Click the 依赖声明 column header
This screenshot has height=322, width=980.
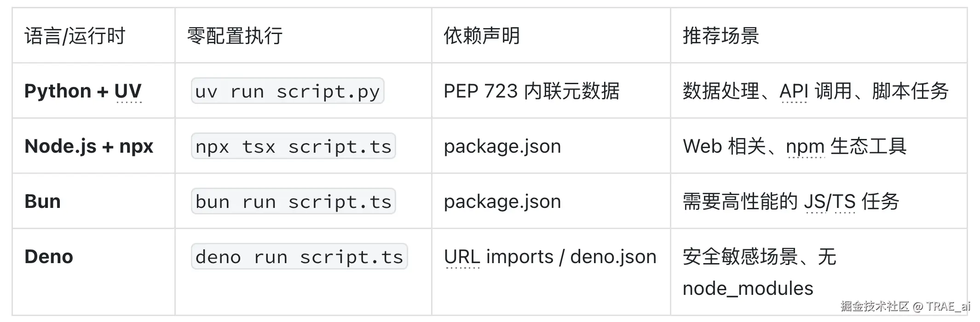point(482,36)
